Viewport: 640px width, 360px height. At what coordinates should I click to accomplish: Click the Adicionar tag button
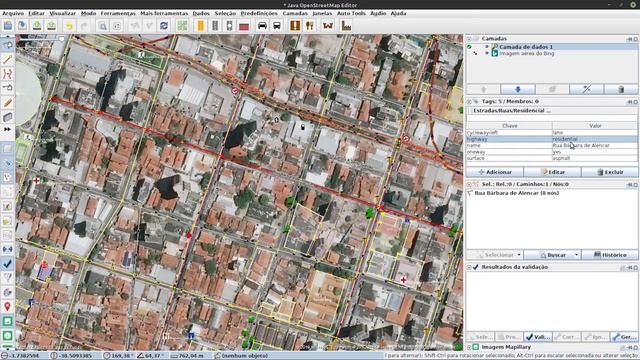point(495,172)
